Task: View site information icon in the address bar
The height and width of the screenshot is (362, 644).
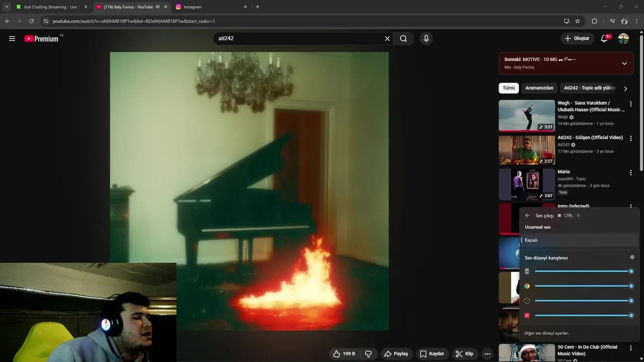Action: click(46, 21)
